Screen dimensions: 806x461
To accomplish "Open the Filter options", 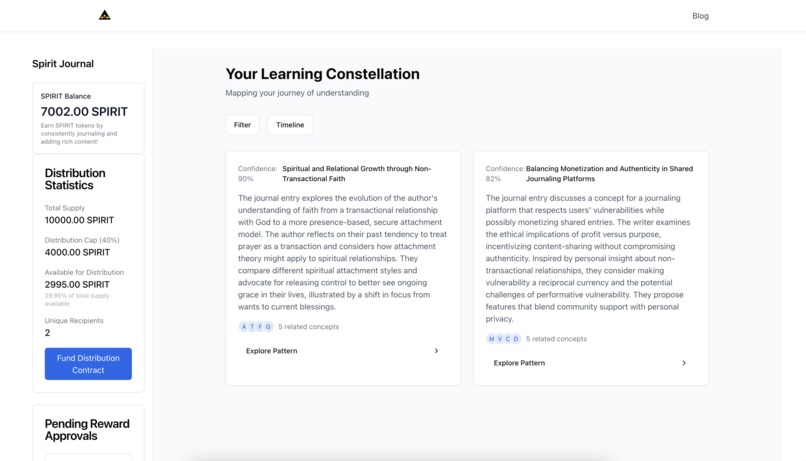I will [x=242, y=125].
